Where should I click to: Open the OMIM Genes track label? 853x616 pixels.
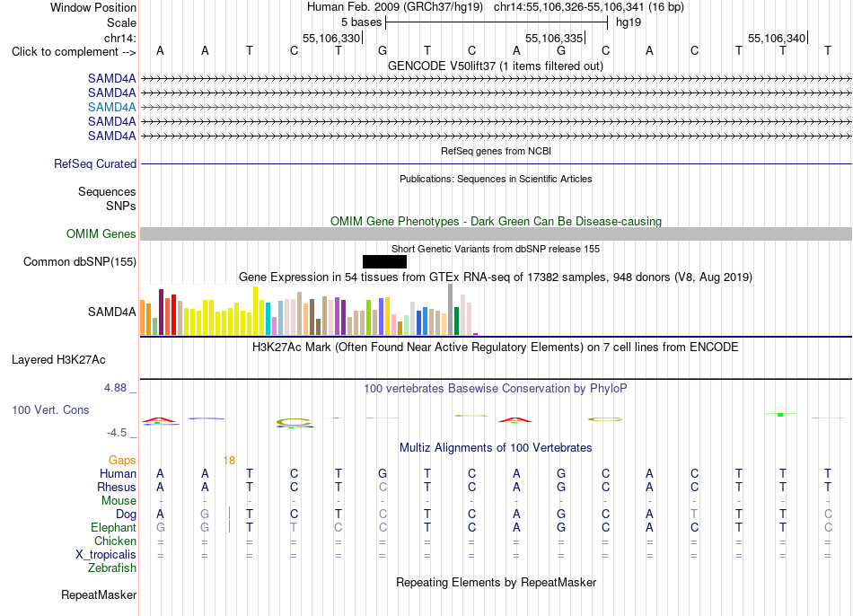(x=101, y=234)
